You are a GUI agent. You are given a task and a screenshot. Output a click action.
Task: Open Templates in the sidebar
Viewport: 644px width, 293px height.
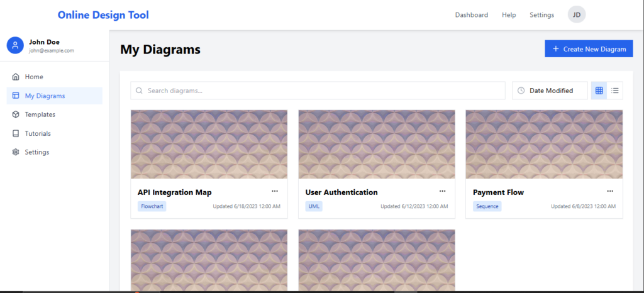point(54,114)
